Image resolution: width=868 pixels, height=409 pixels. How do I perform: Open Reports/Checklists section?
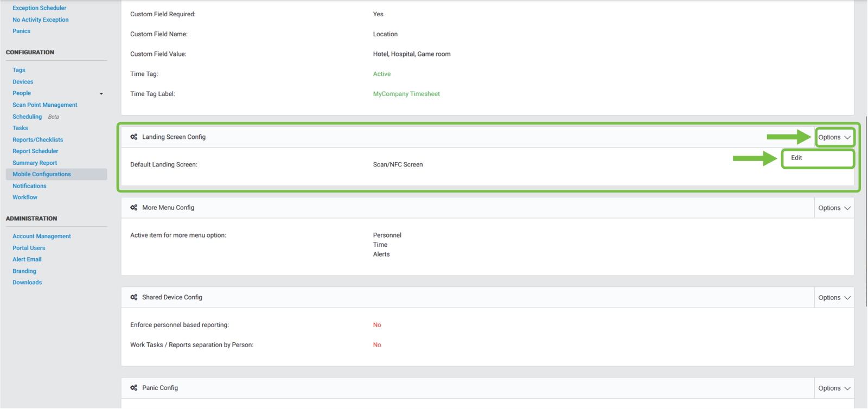click(38, 140)
